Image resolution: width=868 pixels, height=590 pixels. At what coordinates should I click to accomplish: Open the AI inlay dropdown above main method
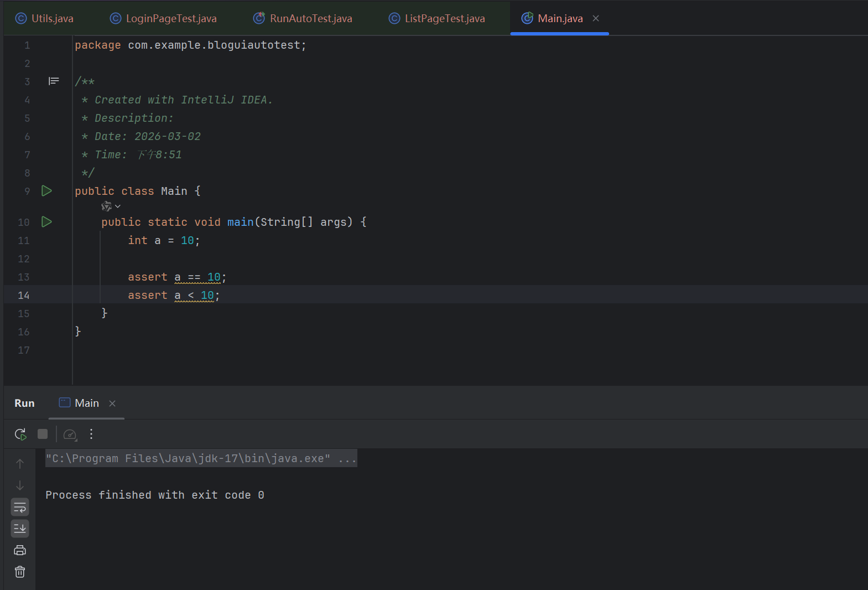pos(111,206)
